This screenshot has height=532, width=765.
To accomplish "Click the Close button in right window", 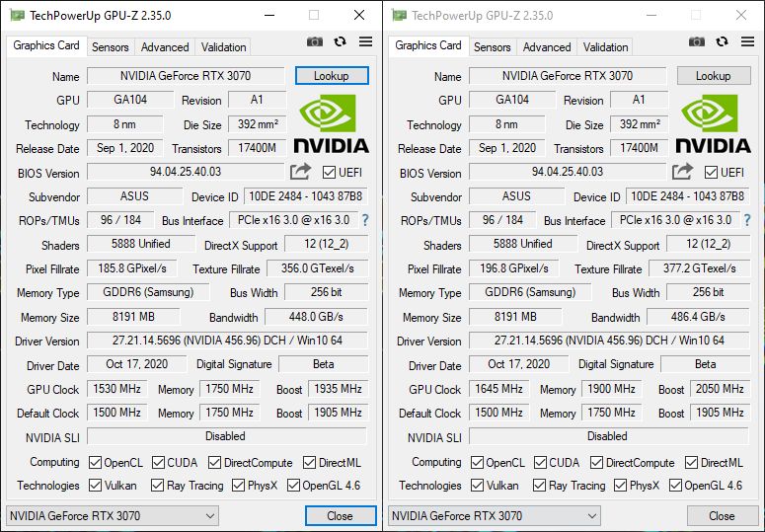I will click(x=723, y=516).
